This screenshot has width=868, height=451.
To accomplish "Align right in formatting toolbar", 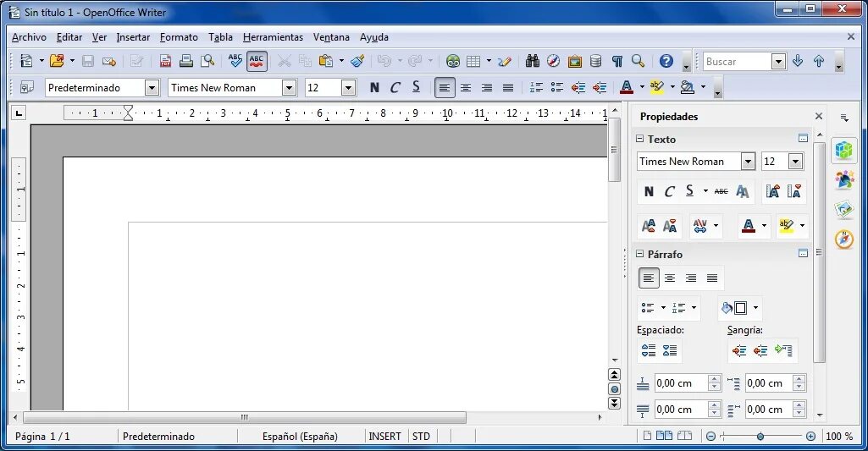I will (487, 87).
